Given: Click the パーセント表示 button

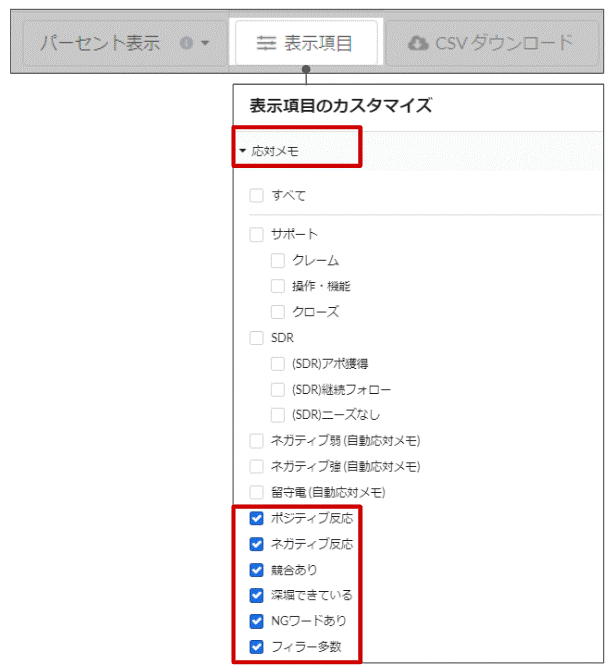Looking at the screenshot, I should click(x=125, y=43).
